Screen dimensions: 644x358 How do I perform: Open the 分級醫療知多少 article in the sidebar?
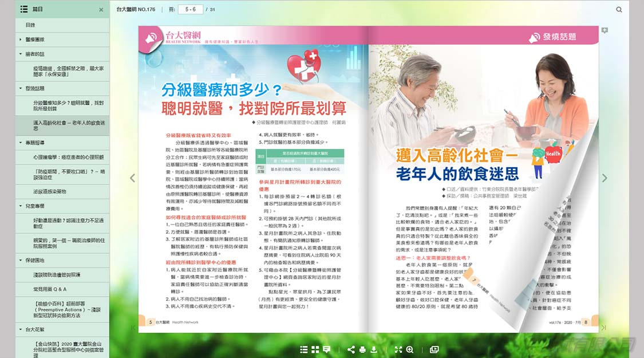(x=62, y=105)
